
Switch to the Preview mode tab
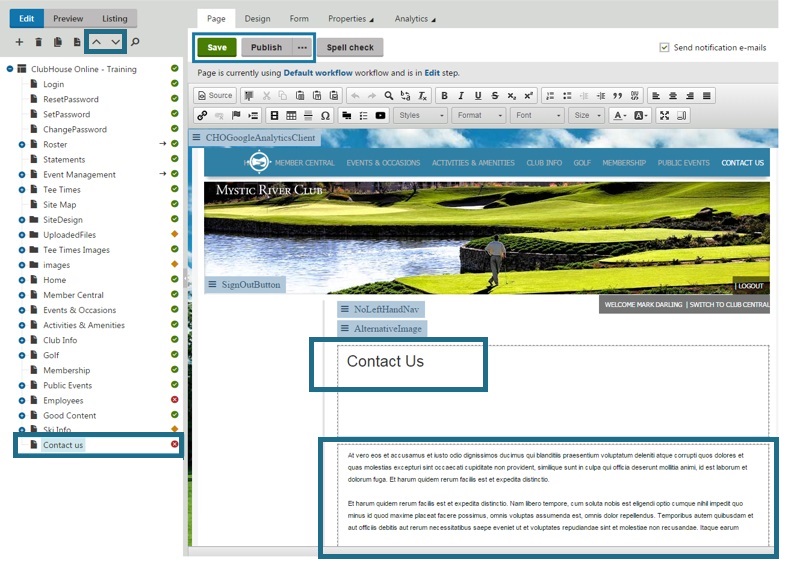(68, 19)
